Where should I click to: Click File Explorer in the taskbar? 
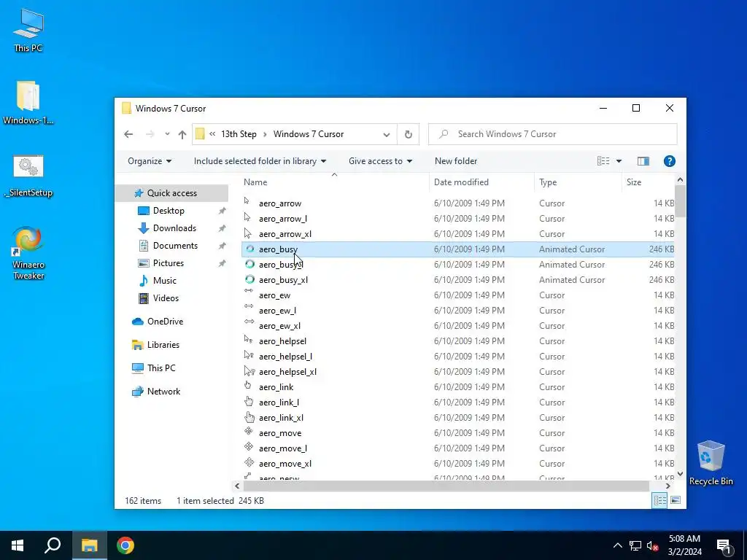[x=89, y=545]
